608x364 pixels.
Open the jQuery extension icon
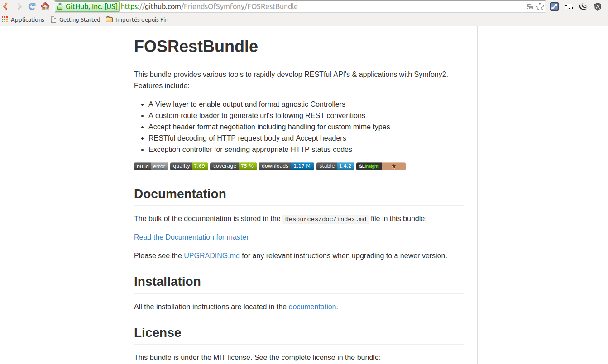[584, 6]
